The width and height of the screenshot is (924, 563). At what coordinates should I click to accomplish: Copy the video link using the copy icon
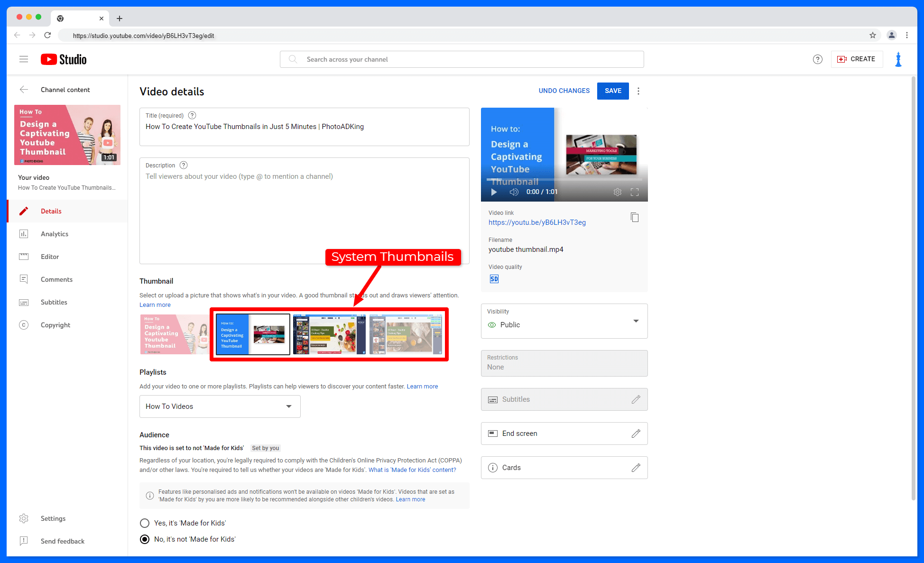point(635,217)
